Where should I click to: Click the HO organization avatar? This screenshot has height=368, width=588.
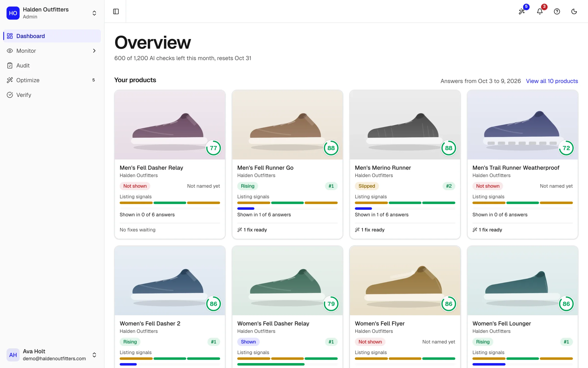click(x=13, y=13)
